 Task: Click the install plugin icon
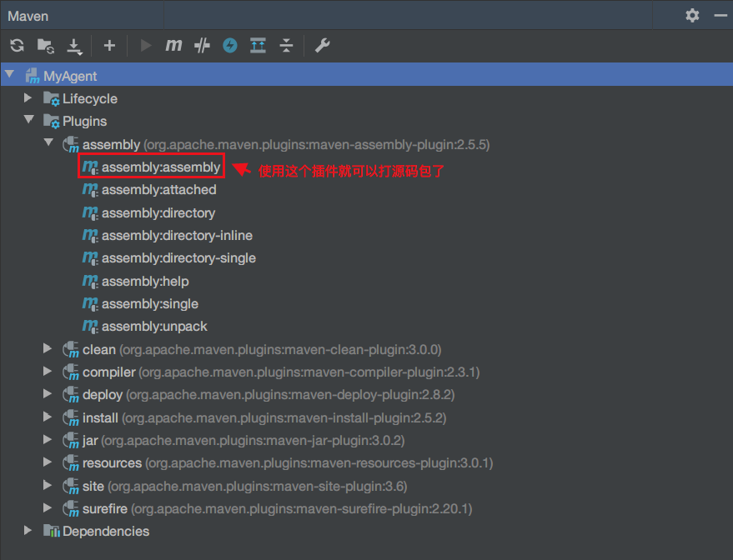tap(71, 417)
